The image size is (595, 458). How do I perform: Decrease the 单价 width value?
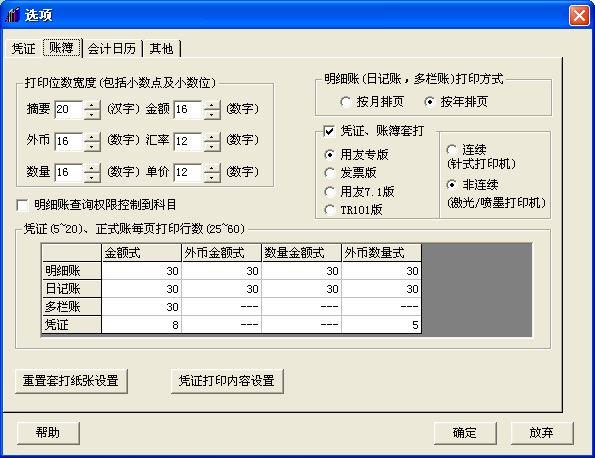[212, 177]
